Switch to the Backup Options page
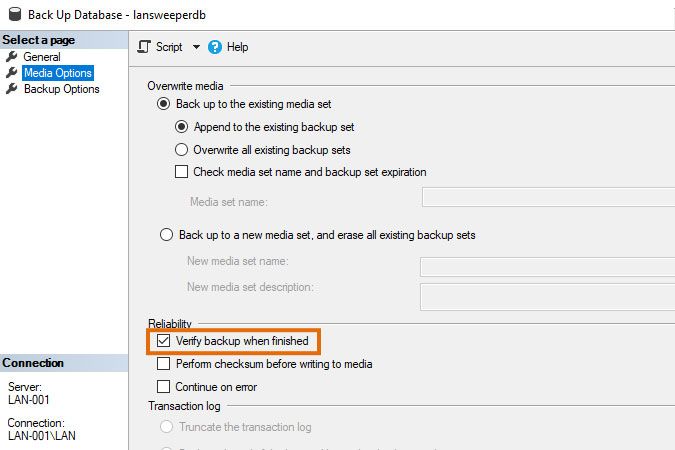675x450 pixels. pos(61,89)
